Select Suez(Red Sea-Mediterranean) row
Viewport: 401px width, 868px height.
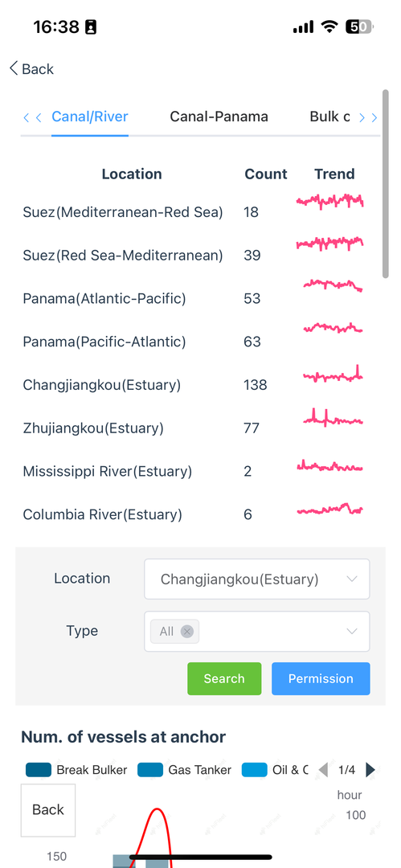point(194,256)
